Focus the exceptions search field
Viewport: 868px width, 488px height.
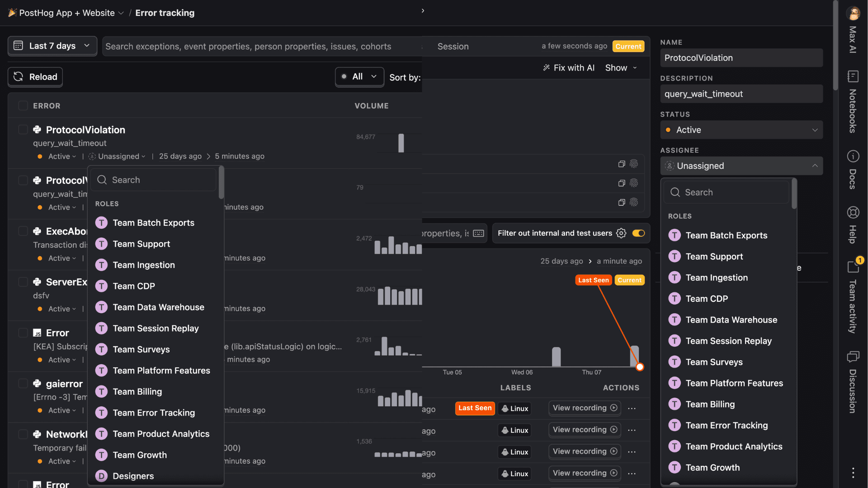pos(262,47)
